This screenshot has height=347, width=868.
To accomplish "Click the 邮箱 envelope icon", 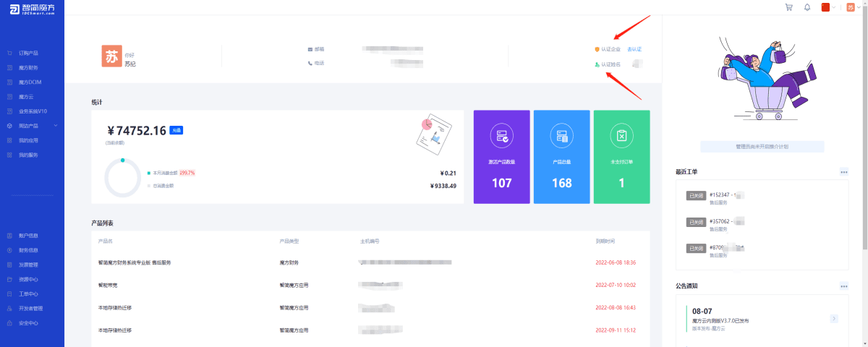I will pyautogui.click(x=310, y=49).
